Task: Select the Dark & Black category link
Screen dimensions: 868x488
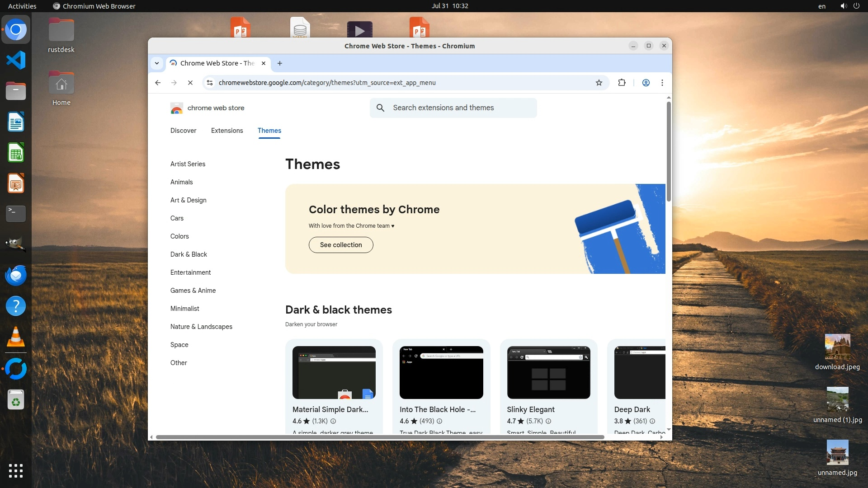Action: tap(189, 254)
